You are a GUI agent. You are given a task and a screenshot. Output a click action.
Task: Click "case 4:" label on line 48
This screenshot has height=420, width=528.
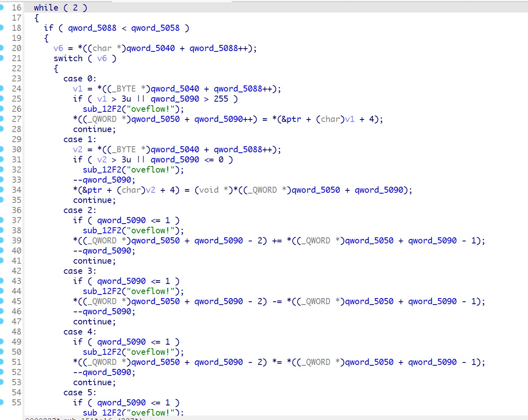[x=80, y=332]
